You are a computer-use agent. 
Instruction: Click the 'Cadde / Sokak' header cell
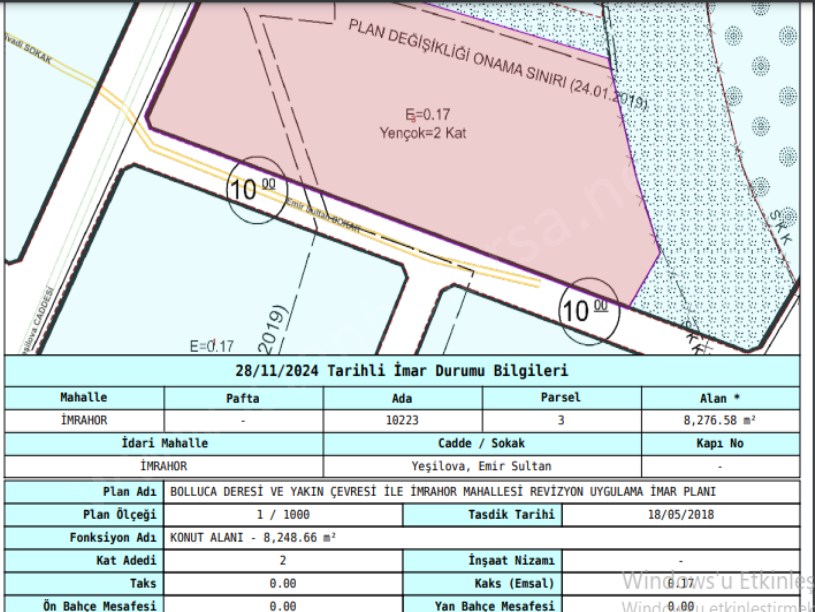click(x=481, y=443)
